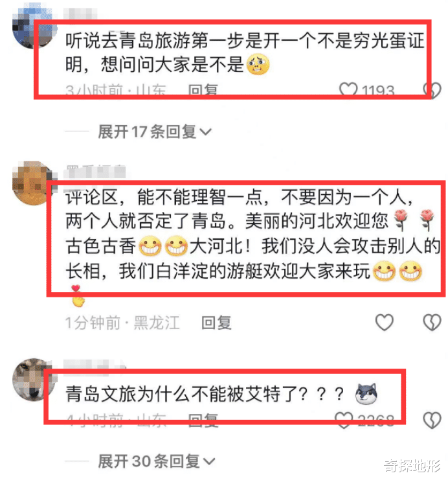This screenshot has width=448, height=482.
Task: Reply to the 4小时前 comment
Action: coord(203,420)
